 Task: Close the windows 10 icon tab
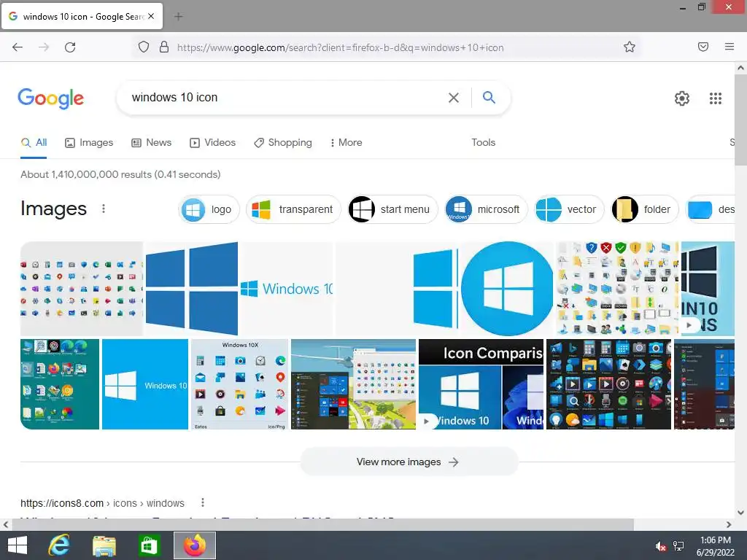151,16
